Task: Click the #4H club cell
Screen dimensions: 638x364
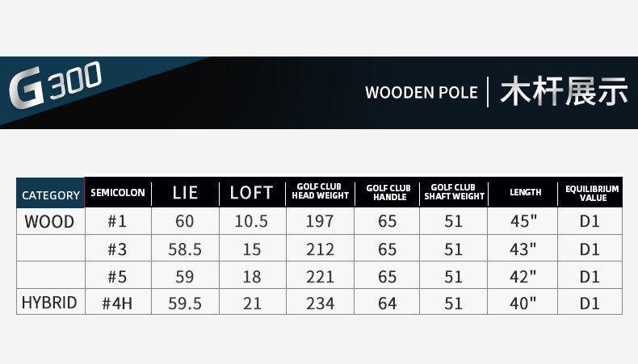Action: [118, 303]
